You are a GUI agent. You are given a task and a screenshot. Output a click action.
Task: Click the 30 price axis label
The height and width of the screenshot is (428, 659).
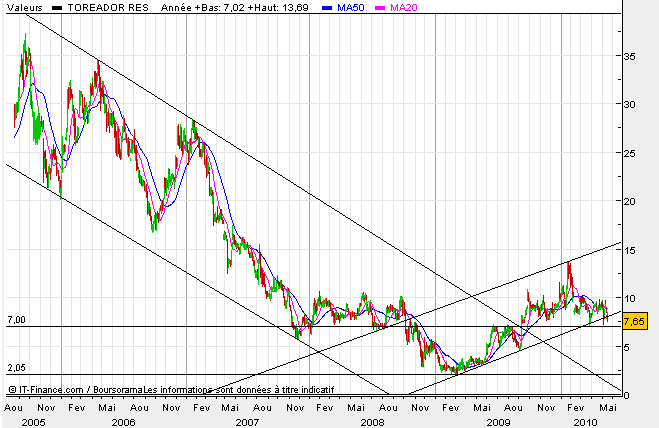coord(629,105)
